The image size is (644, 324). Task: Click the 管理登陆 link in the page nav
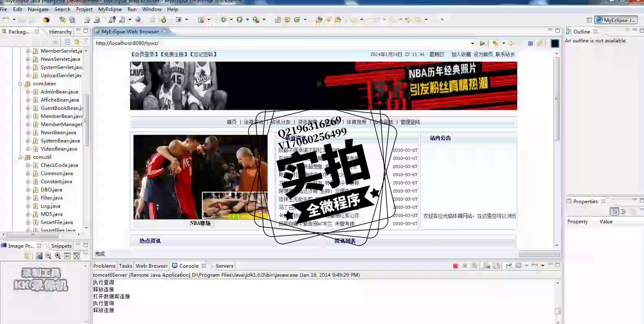click(x=410, y=122)
